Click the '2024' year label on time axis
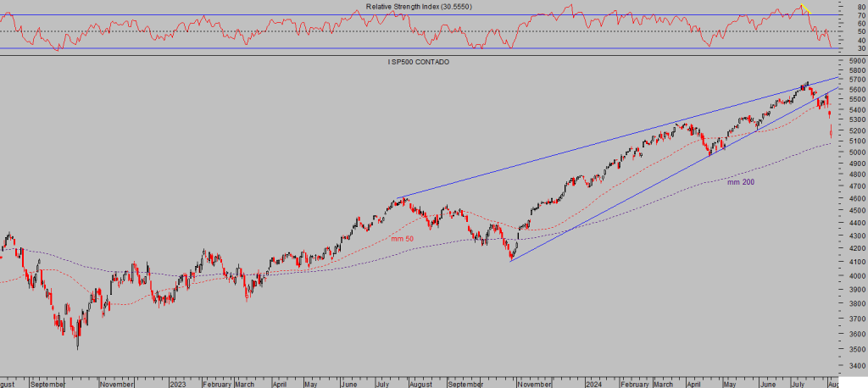The height and width of the screenshot is (388, 868). pos(594,384)
